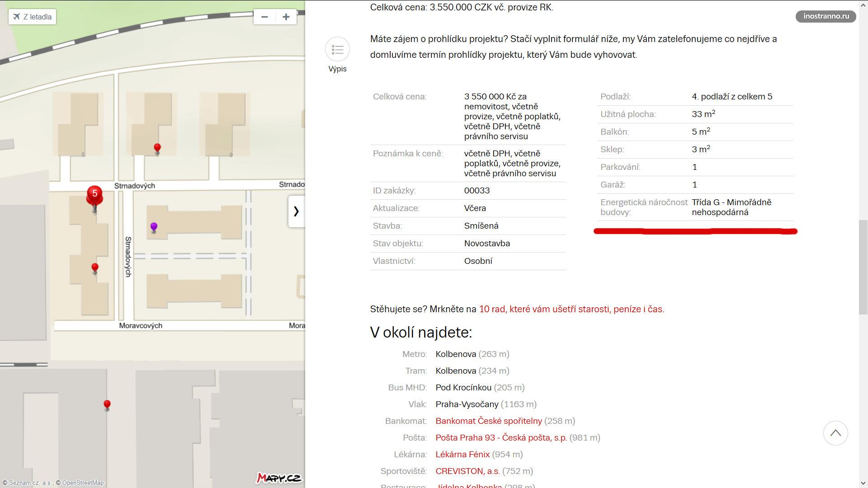Screen dimensions: 868x488
Task: Open the Lékárna Fénix link
Action: (462, 454)
